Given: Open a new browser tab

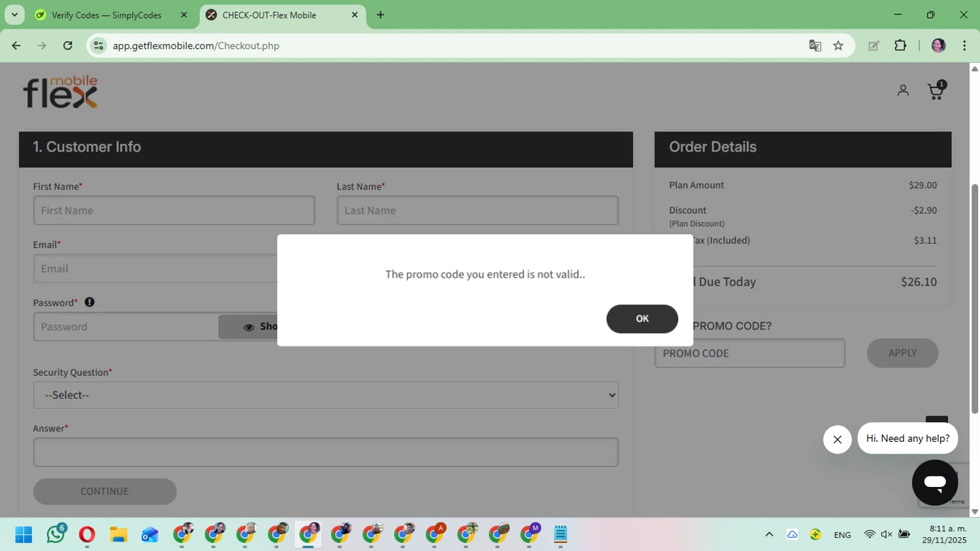Looking at the screenshot, I should pos(380,15).
